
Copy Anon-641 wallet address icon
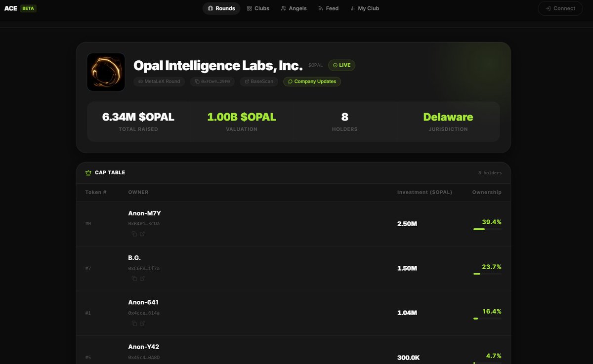(134, 324)
